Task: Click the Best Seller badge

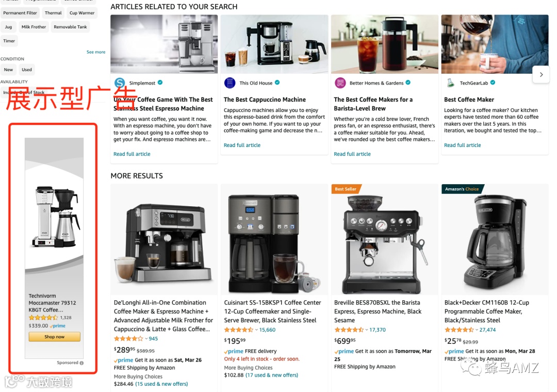Action: (x=346, y=189)
